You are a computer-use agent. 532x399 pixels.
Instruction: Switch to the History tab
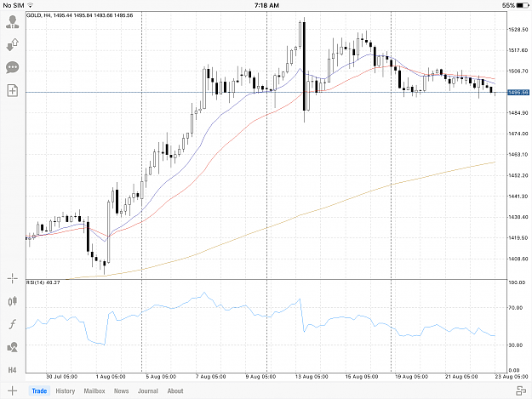pos(66,390)
